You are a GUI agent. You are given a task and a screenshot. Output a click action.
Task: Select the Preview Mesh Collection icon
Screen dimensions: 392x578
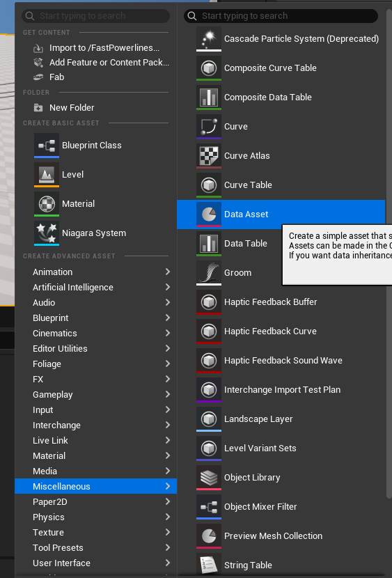(x=209, y=536)
